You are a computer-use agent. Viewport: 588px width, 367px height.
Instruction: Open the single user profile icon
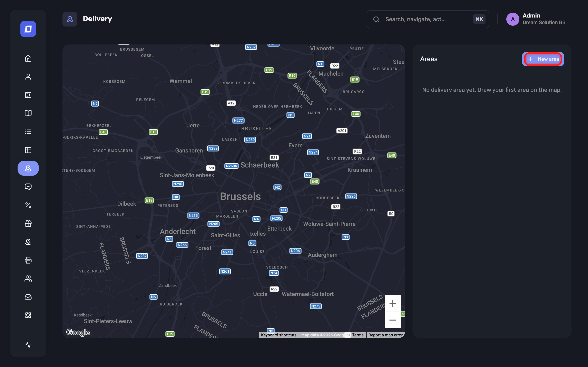pos(28,77)
